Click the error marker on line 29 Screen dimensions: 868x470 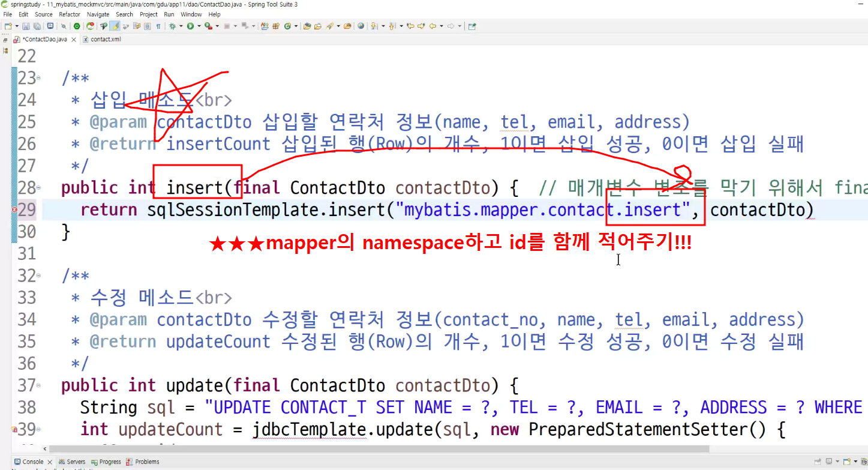pyautogui.click(x=14, y=209)
